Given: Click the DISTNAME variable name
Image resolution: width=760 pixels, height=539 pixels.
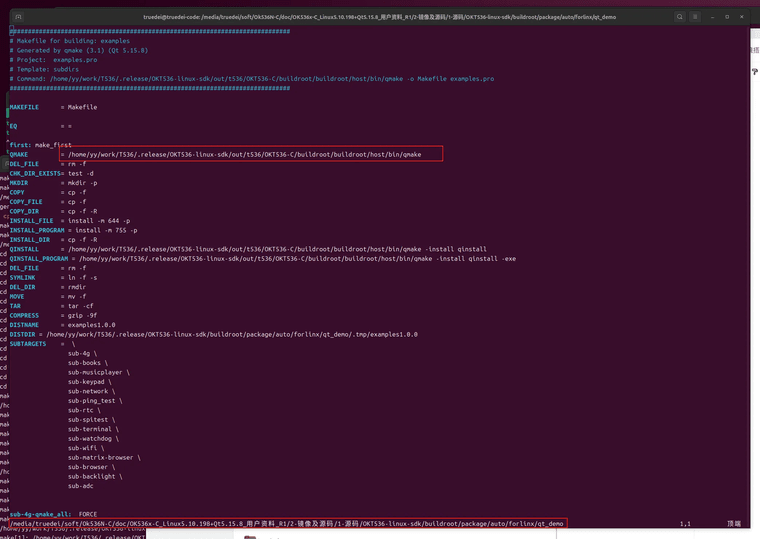Looking at the screenshot, I should click(24, 325).
